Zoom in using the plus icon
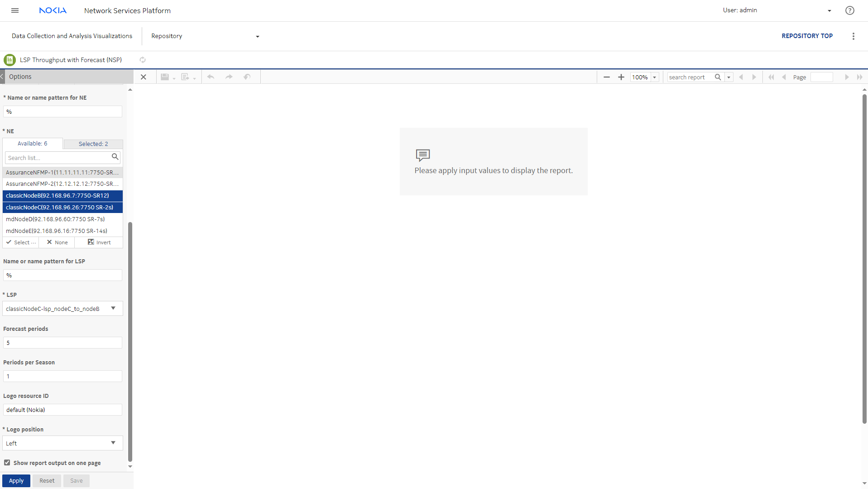This screenshot has width=868, height=489. coord(621,77)
